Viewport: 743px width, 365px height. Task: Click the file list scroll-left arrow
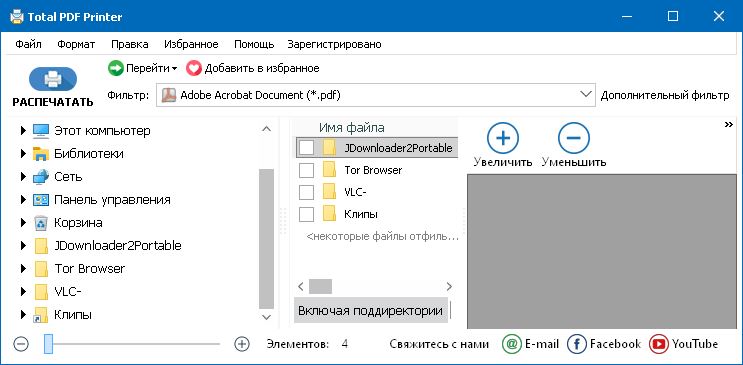click(x=301, y=286)
